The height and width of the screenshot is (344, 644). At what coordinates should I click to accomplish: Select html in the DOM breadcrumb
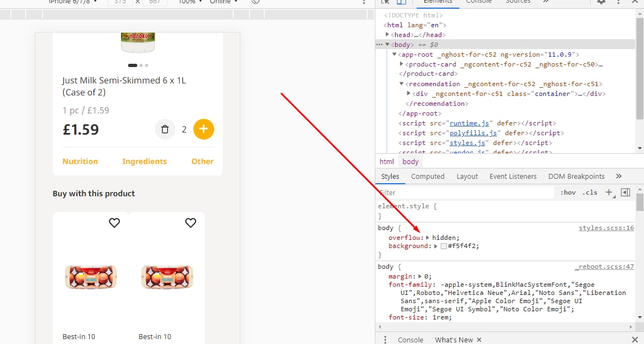point(387,161)
